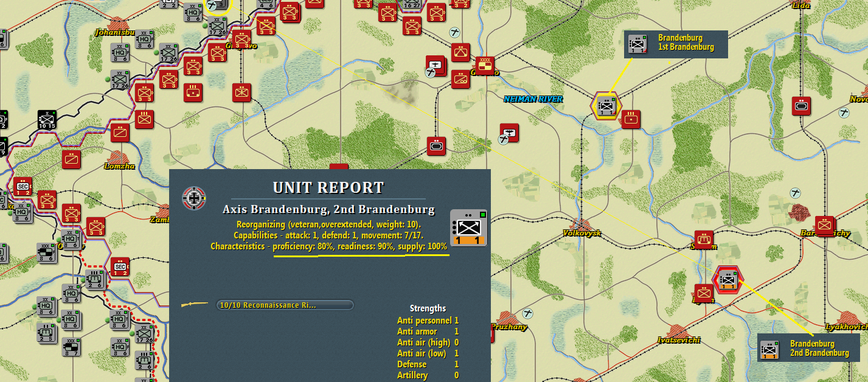Select the red XXXX army HQ counter

485,66
